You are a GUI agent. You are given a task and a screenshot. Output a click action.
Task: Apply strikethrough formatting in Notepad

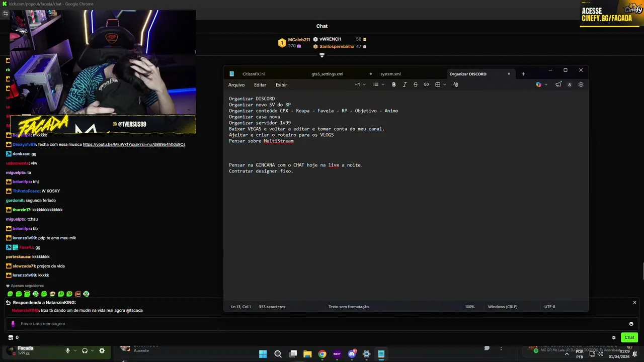416,84
